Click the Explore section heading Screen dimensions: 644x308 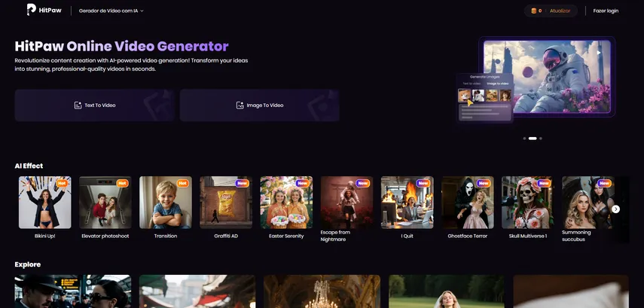pyautogui.click(x=28, y=264)
